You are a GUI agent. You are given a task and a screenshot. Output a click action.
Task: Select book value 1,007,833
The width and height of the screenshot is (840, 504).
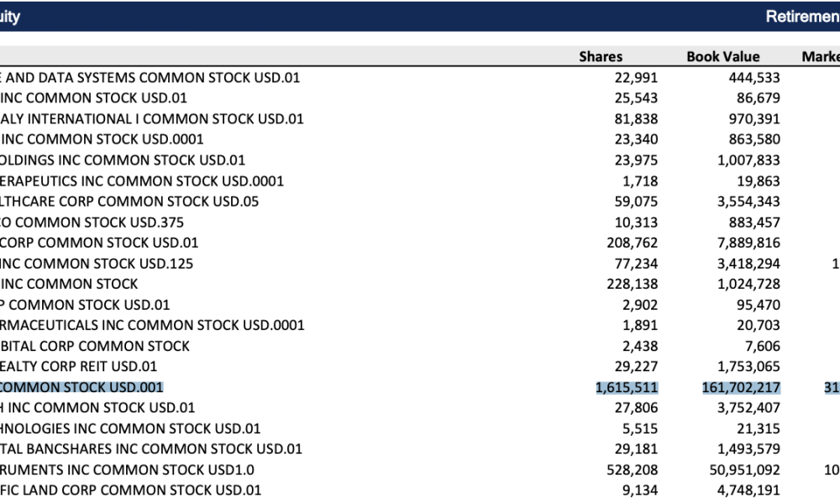[749, 160]
